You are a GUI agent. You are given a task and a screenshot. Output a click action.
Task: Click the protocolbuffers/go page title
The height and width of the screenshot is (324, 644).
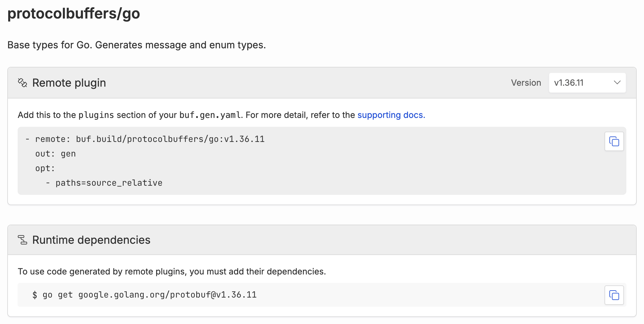pos(74,13)
